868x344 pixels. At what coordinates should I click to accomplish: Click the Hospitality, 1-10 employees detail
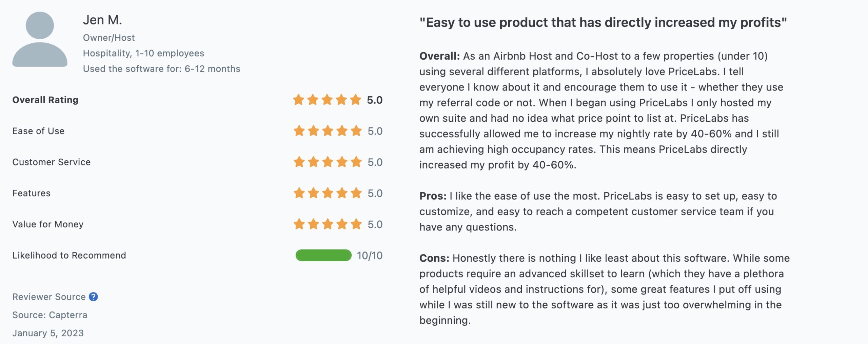143,53
